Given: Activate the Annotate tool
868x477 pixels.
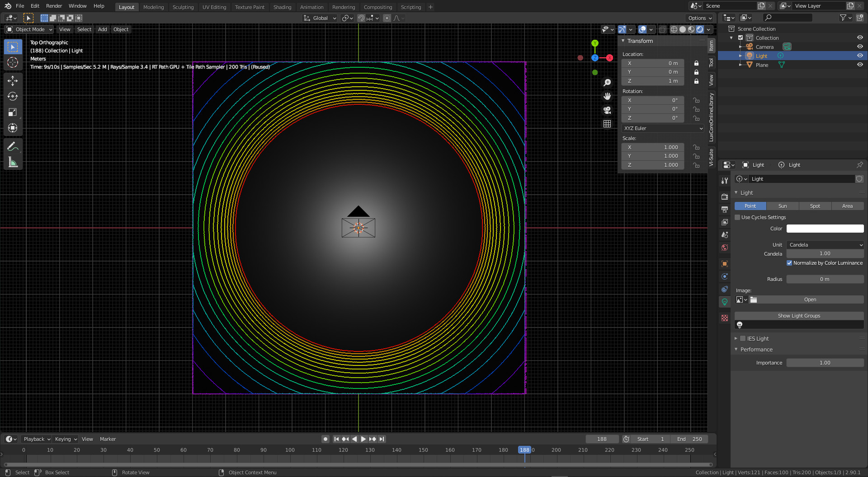Looking at the screenshot, I should pos(13,146).
